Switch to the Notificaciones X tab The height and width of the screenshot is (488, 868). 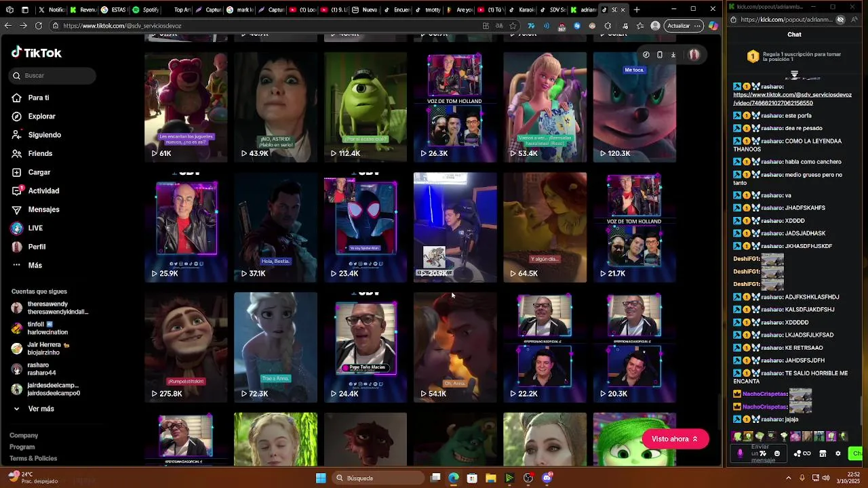(x=52, y=9)
